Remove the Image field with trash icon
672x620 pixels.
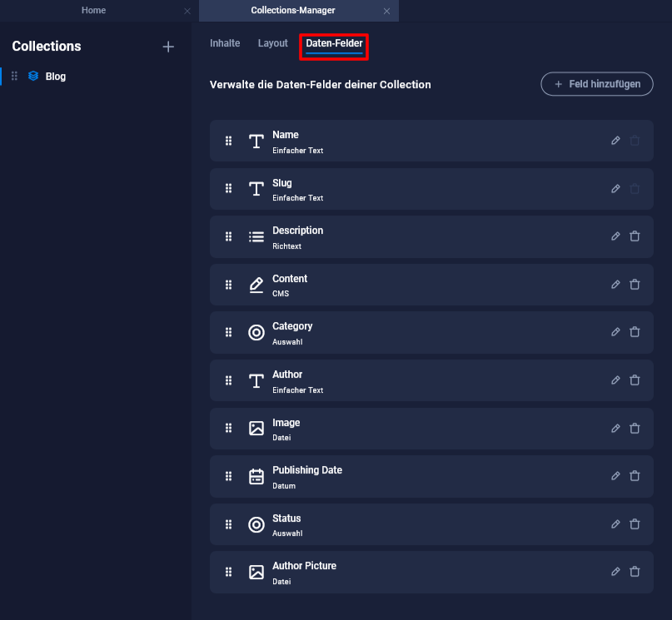635,429
